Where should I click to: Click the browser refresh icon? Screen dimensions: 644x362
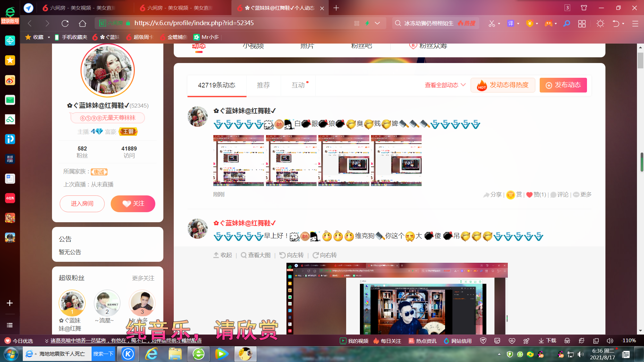(65, 23)
